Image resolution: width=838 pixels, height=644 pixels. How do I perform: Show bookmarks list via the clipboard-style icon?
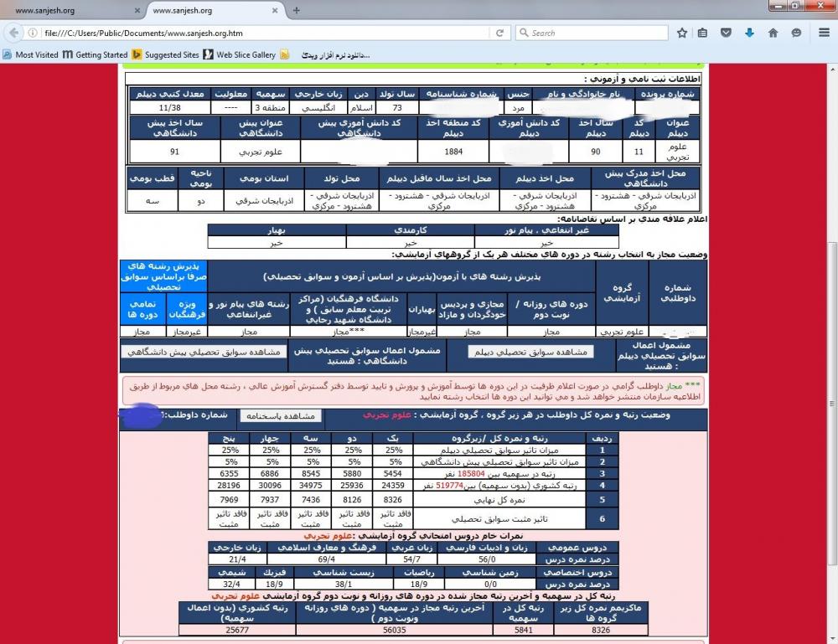pyautogui.click(x=702, y=33)
